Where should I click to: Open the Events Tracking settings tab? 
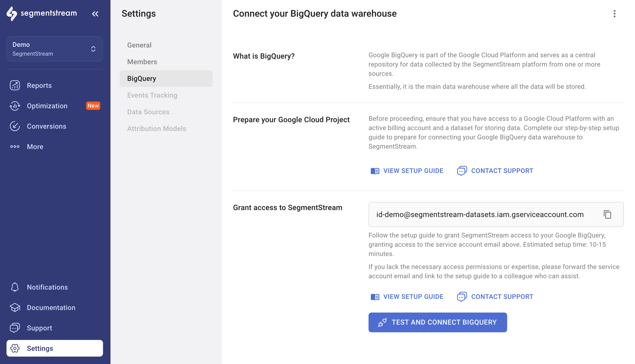166,95
